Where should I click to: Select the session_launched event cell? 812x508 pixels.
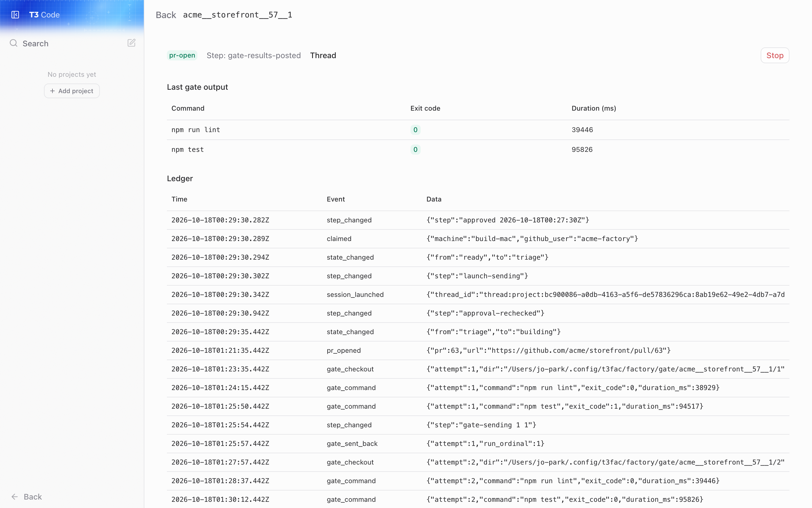[x=355, y=294]
